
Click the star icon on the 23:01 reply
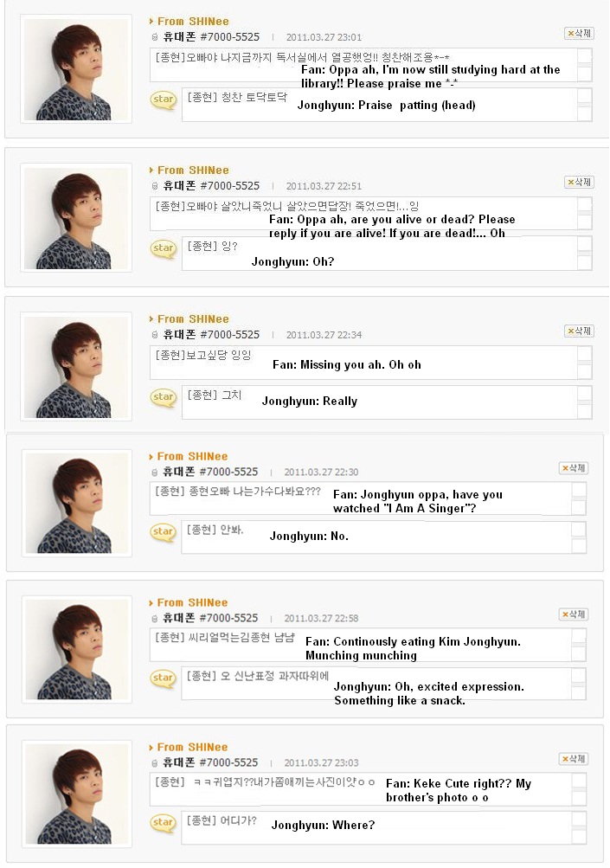[164, 100]
